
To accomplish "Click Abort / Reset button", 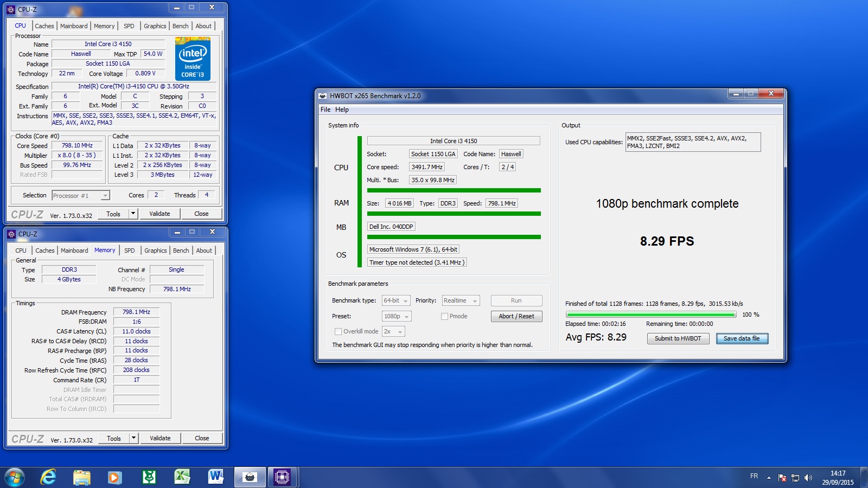I will point(516,317).
